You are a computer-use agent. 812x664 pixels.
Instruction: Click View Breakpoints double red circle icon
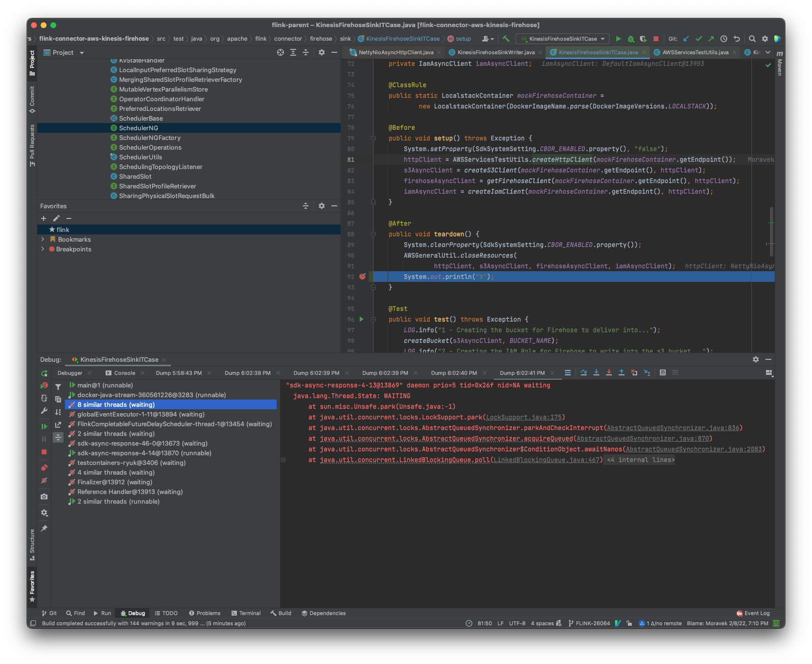click(44, 467)
